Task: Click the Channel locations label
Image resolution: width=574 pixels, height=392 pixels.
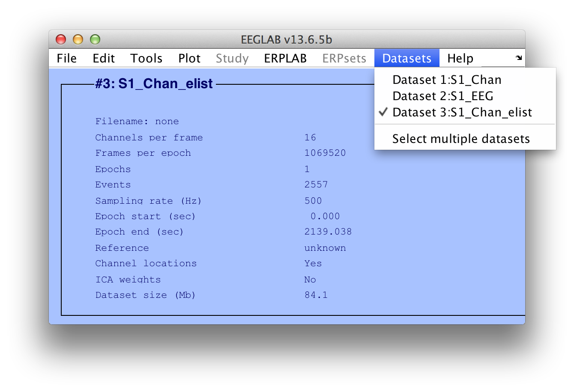Action: click(x=146, y=264)
